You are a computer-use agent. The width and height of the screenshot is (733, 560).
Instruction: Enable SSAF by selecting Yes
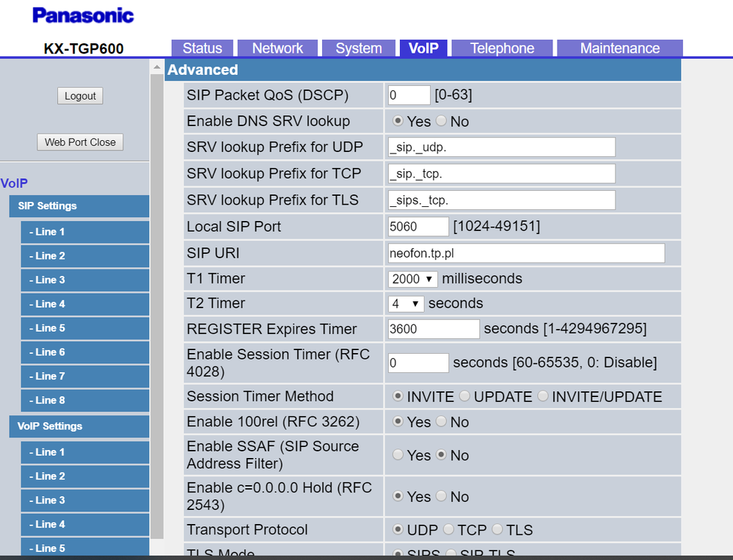[x=398, y=455]
